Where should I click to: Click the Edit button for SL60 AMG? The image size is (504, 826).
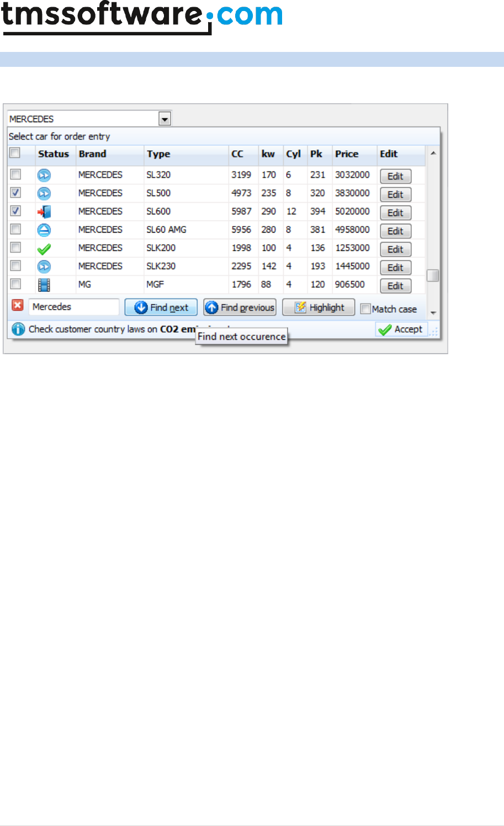(x=395, y=231)
